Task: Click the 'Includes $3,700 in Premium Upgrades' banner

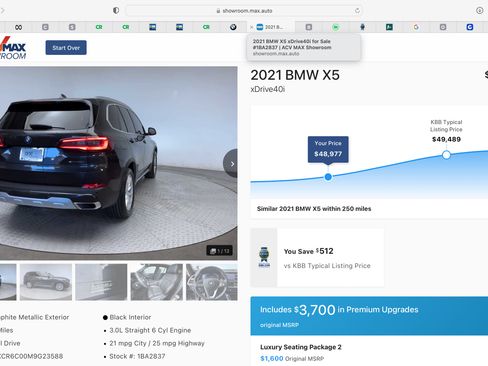Action: (369, 315)
